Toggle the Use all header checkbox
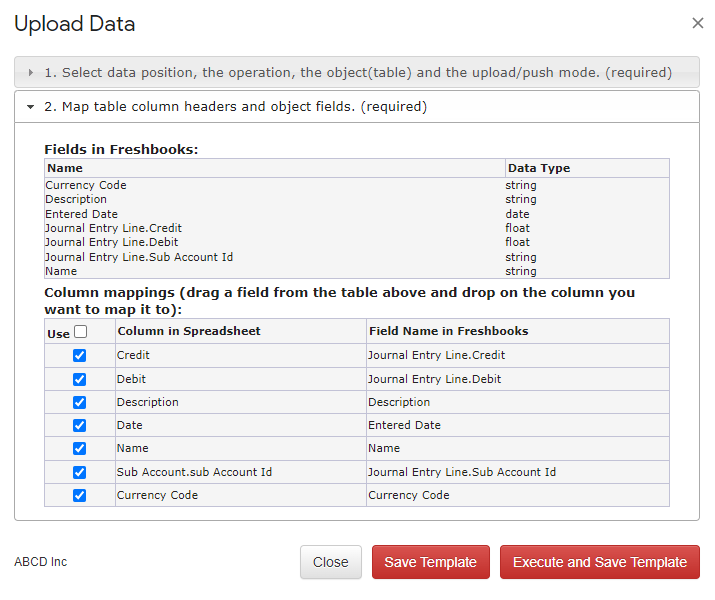Viewport: 715px width, 600px height. coord(81,331)
